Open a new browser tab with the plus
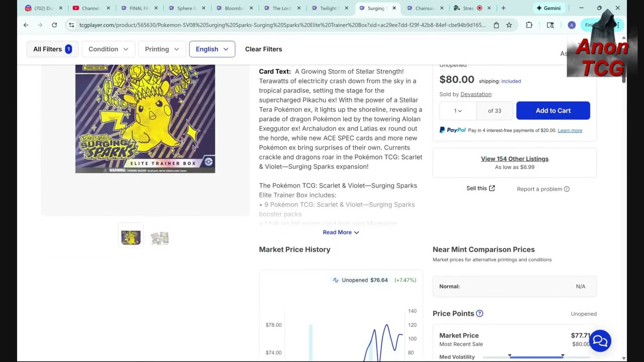 click(503, 8)
